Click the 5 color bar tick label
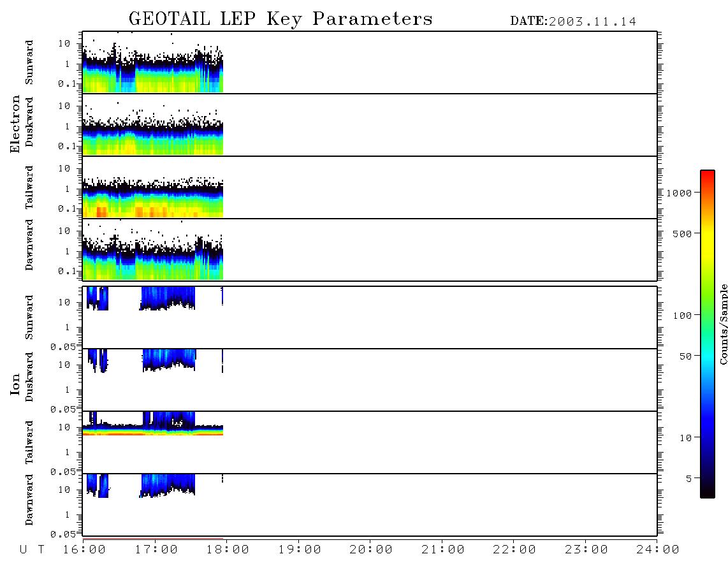The width and height of the screenshot is (728, 561). (688, 478)
